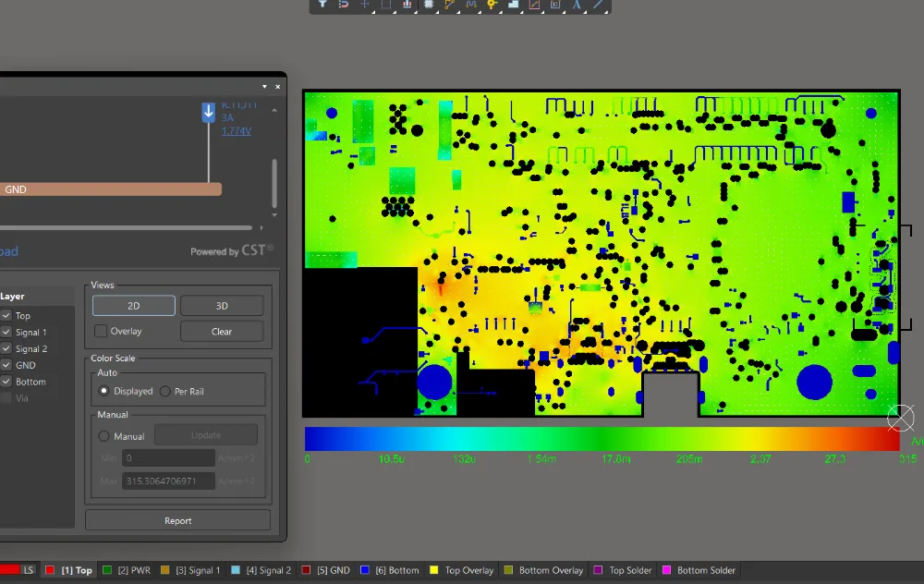Image resolution: width=924 pixels, height=584 pixels.
Task: Open the selection filter tool in the Active Bar
Action: (x=322, y=4)
